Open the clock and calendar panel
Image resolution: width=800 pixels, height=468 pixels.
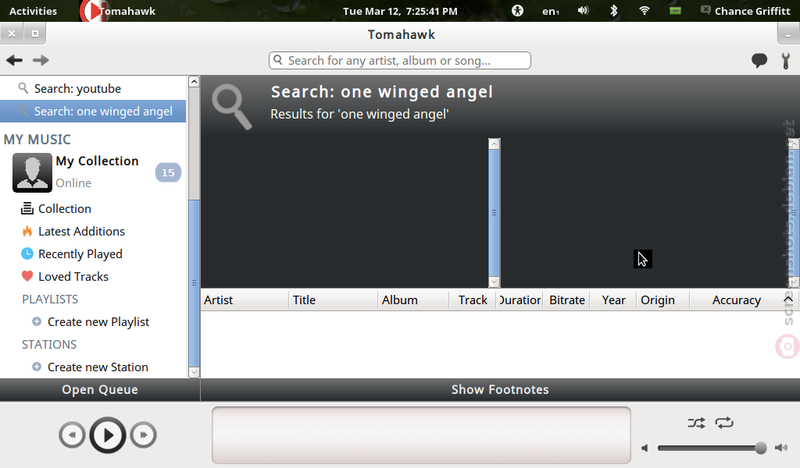click(400, 11)
